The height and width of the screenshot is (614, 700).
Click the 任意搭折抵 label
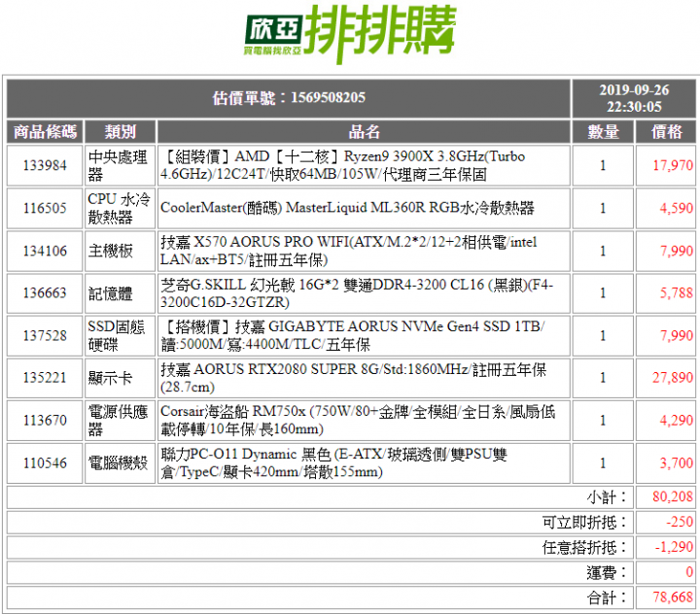[x=585, y=548]
